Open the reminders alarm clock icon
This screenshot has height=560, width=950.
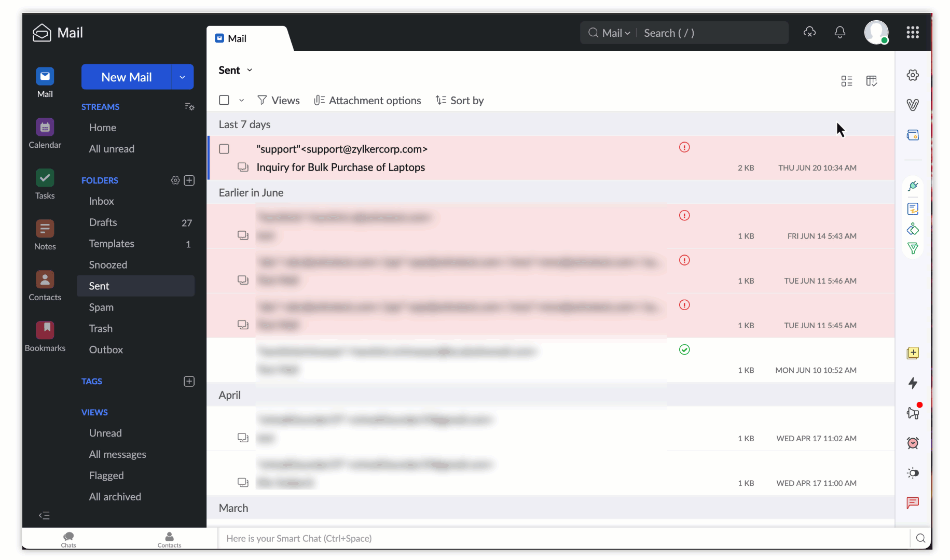pos(913,443)
